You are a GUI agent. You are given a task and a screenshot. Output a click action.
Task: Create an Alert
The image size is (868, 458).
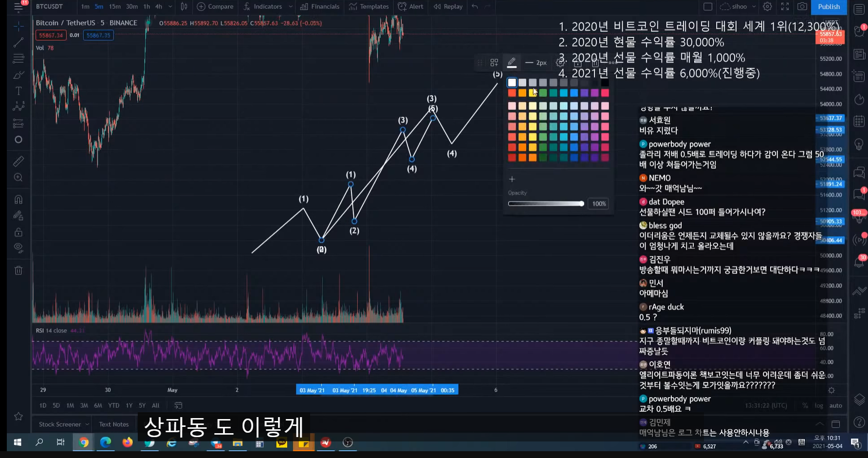click(x=411, y=7)
